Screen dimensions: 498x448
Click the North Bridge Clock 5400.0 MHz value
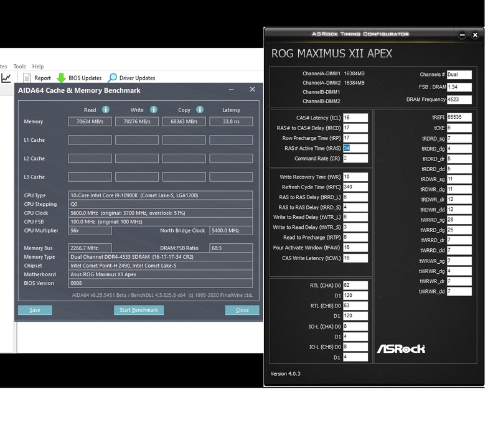click(231, 230)
